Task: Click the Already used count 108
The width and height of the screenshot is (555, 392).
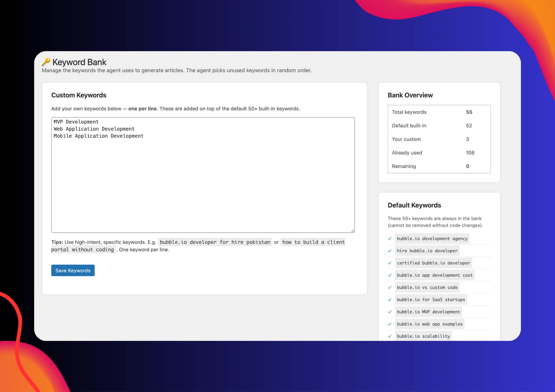Action: 470,153
